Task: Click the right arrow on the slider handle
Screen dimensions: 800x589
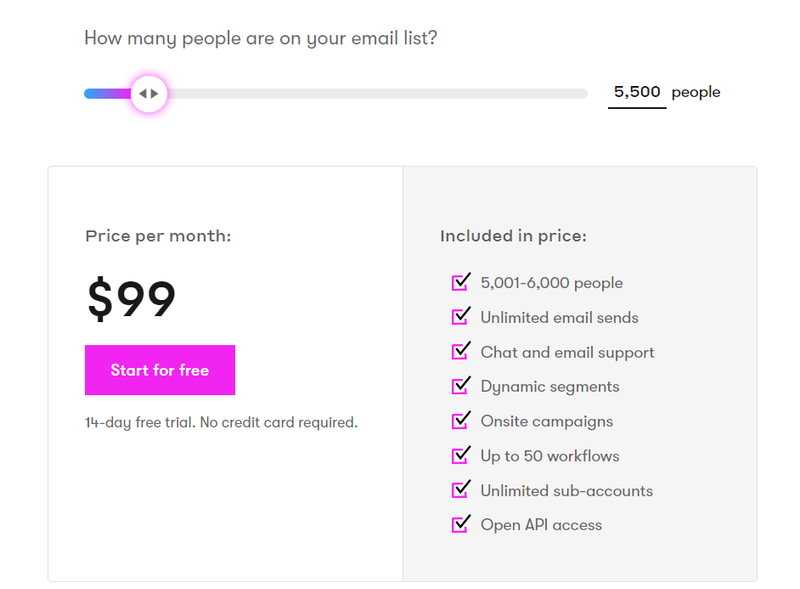Action: coord(153,93)
